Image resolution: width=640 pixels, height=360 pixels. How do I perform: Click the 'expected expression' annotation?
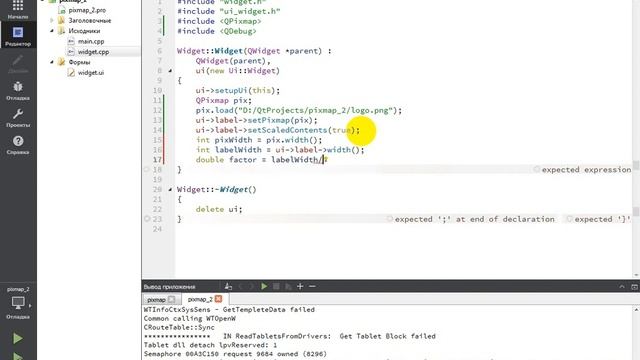point(586,169)
